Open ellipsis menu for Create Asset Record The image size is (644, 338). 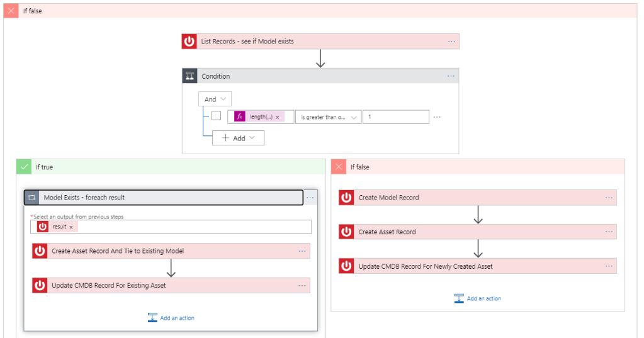point(609,232)
